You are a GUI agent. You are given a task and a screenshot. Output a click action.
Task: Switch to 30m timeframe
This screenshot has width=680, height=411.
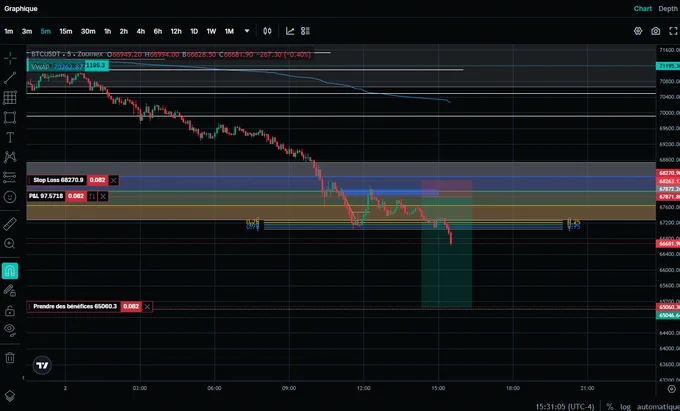coord(88,31)
